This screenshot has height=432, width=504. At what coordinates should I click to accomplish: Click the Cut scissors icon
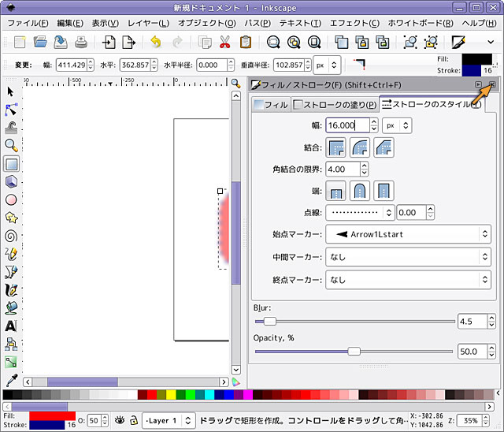point(225,43)
